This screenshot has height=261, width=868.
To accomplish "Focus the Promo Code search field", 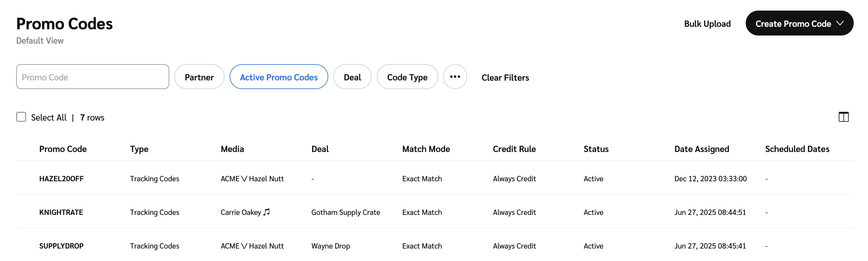I will (93, 77).
